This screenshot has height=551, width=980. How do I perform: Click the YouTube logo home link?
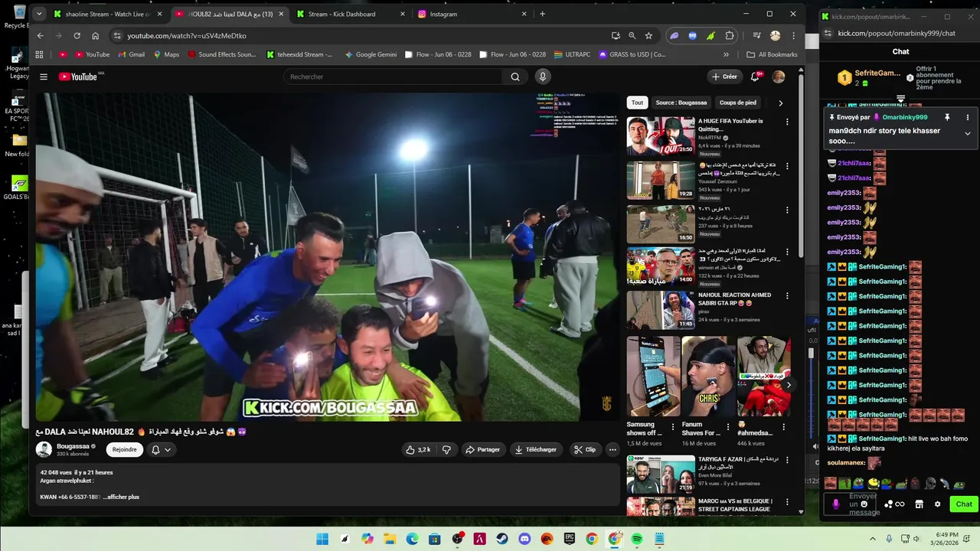(x=78, y=77)
